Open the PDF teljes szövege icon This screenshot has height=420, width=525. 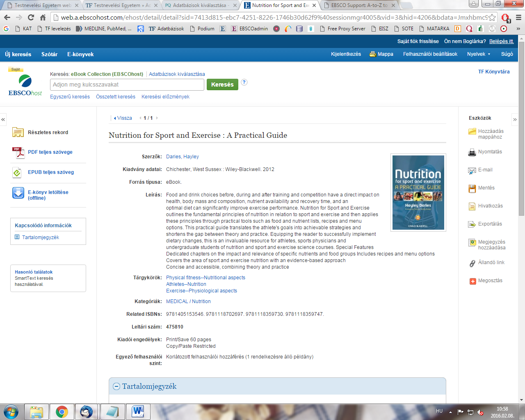coord(18,153)
